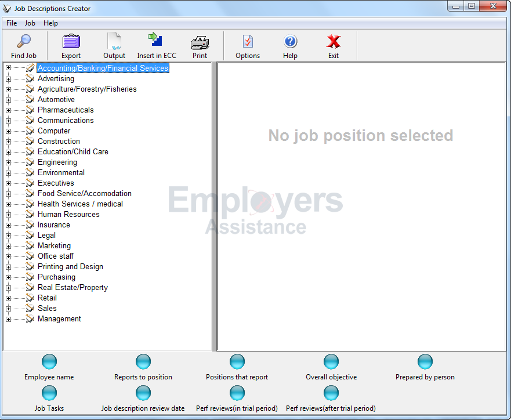The height and width of the screenshot is (420, 511).
Task: Expand the Advertising category node
Action: (x=8, y=79)
